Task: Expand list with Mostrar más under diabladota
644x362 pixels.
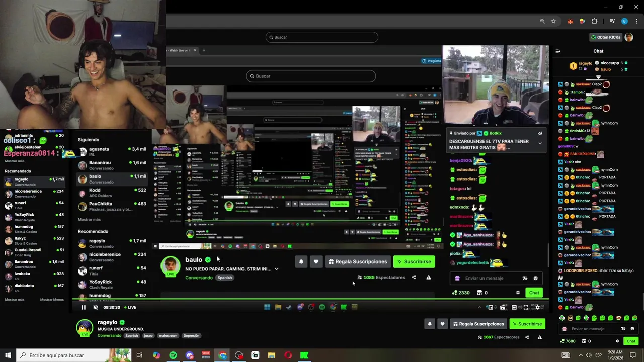Action: (15, 300)
